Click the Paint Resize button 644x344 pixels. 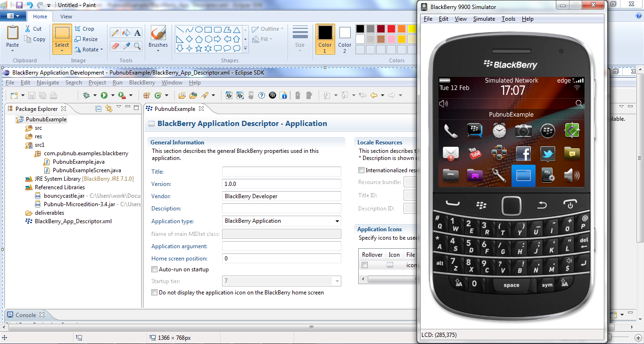[86, 39]
